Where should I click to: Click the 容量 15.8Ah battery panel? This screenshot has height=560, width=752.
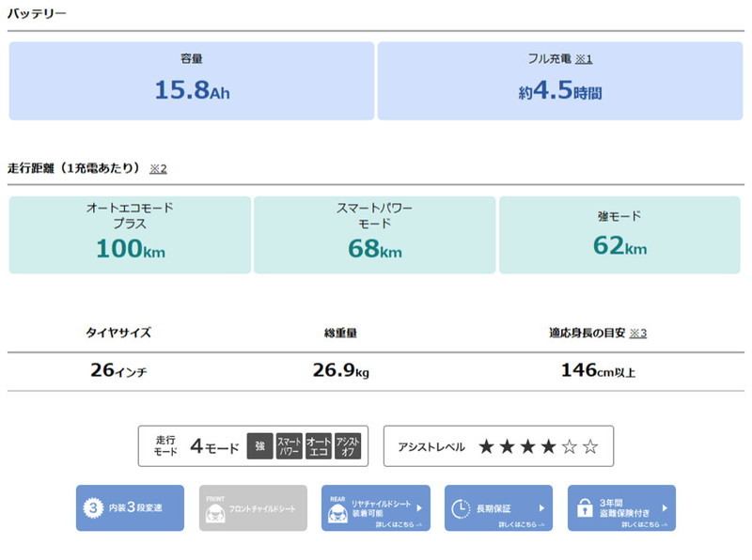[192, 81]
